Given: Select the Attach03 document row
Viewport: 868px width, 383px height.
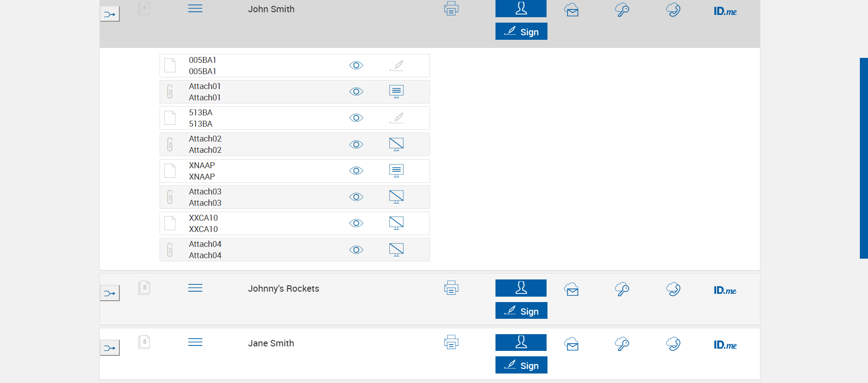Looking at the screenshot, I should [295, 197].
